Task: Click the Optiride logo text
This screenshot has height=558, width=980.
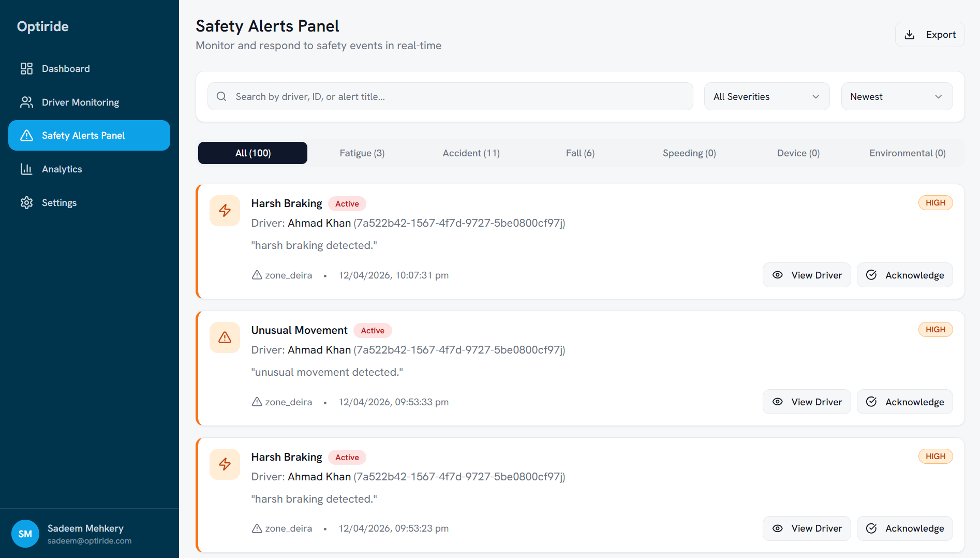Action: click(42, 26)
